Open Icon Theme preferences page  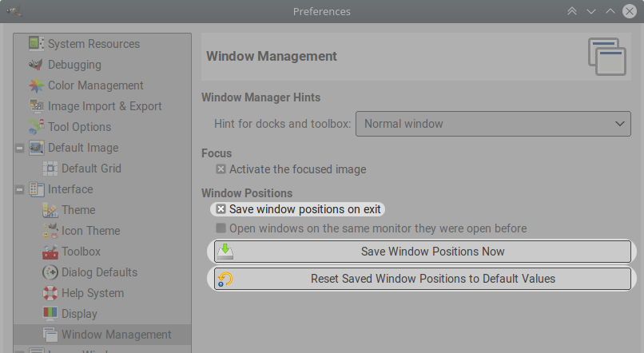pyautogui.click(x=90, y=231)
